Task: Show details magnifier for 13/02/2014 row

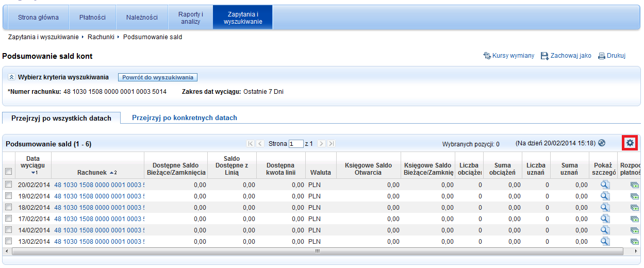Action: 605,241
